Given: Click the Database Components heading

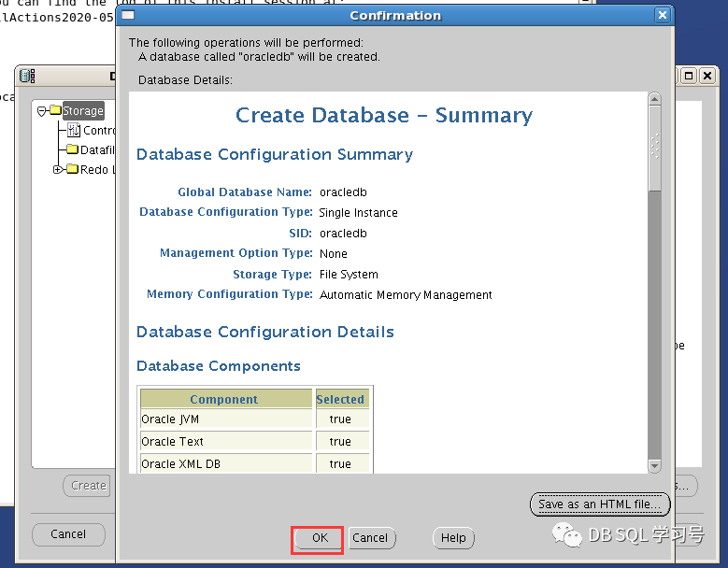Looking at the screenshot, I should 219,366.
